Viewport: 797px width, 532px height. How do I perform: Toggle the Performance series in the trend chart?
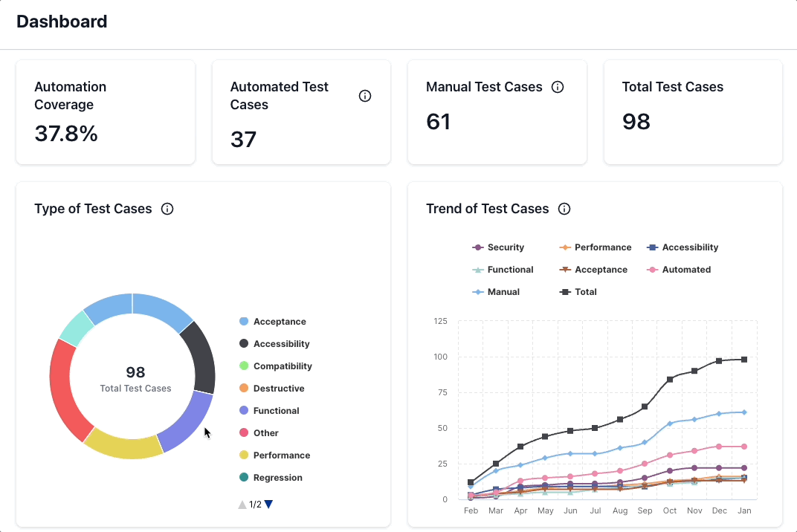point(564,247)
